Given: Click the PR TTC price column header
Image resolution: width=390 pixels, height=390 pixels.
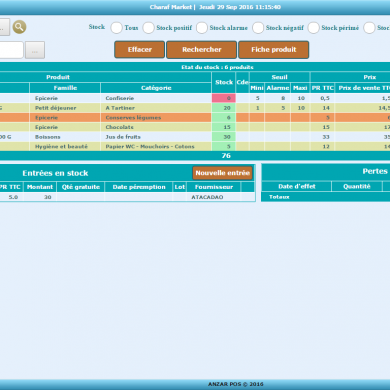Looking at the screenshot, I should tap(323, 88).
